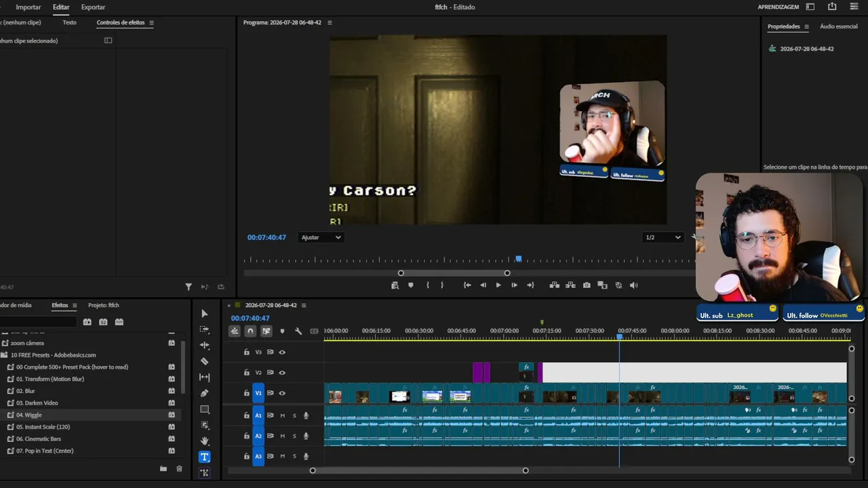
Task: Filter Effects by 32-bit color badge
Action: click(103, 322)
